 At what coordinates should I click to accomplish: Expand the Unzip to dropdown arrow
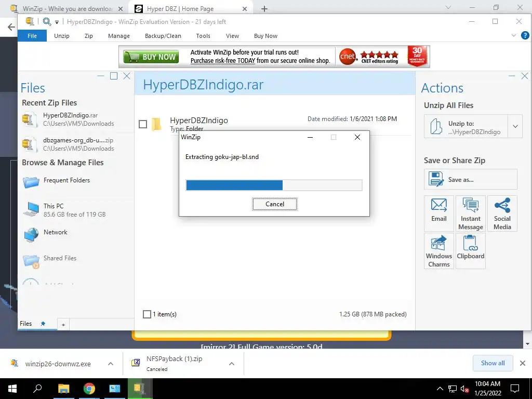pos(515,126)
